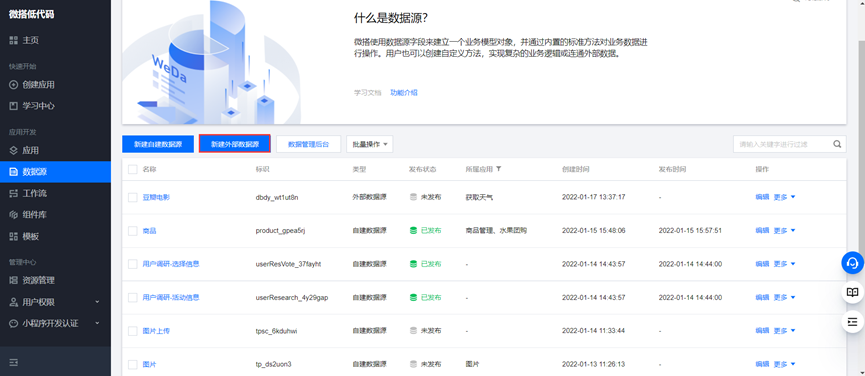Open 数据管理后台

308,144
